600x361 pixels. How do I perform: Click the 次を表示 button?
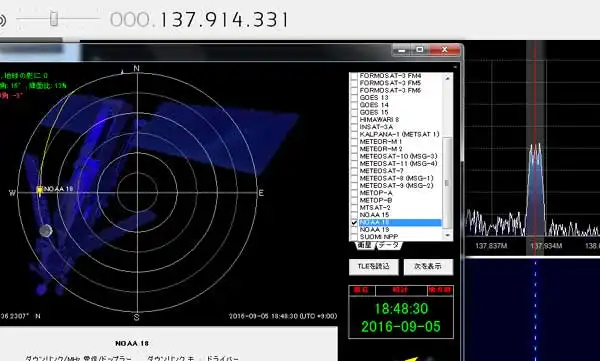click(x=428, y=266)
